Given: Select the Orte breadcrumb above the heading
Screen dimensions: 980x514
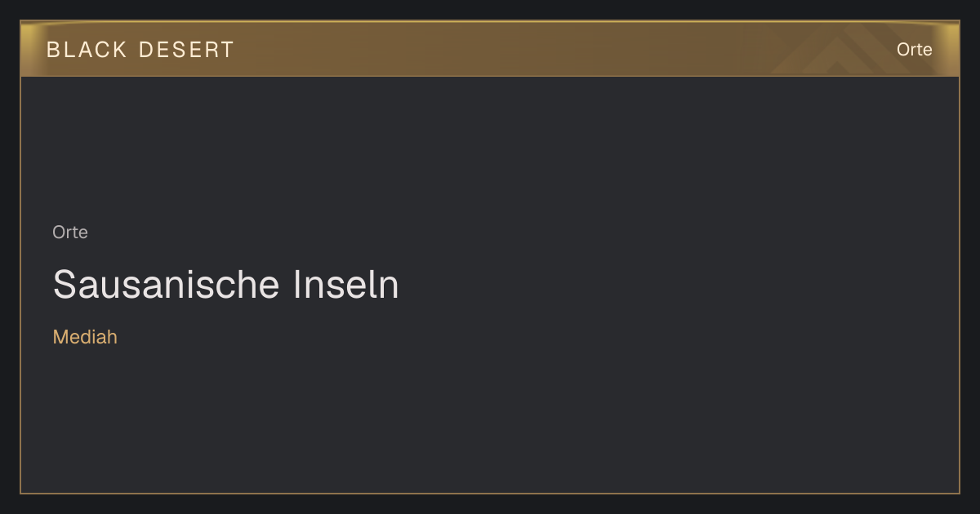Looking at the screenshot, I should point(70,233).
